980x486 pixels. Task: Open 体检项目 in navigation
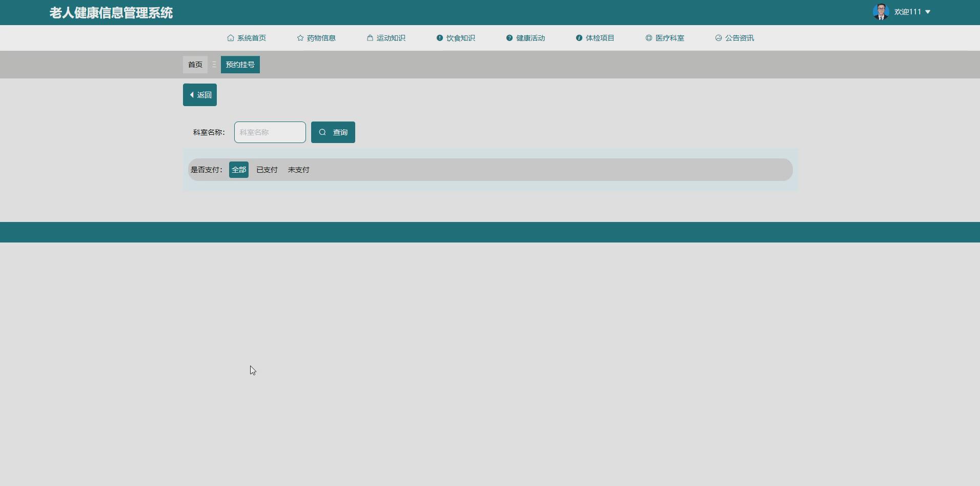595,38
